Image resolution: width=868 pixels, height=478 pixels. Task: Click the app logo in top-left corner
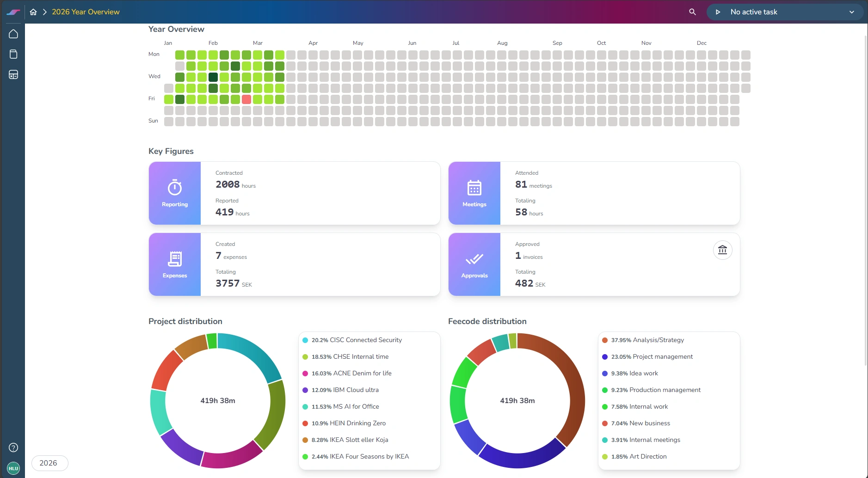pyautogui.click(x=13, y=12)
